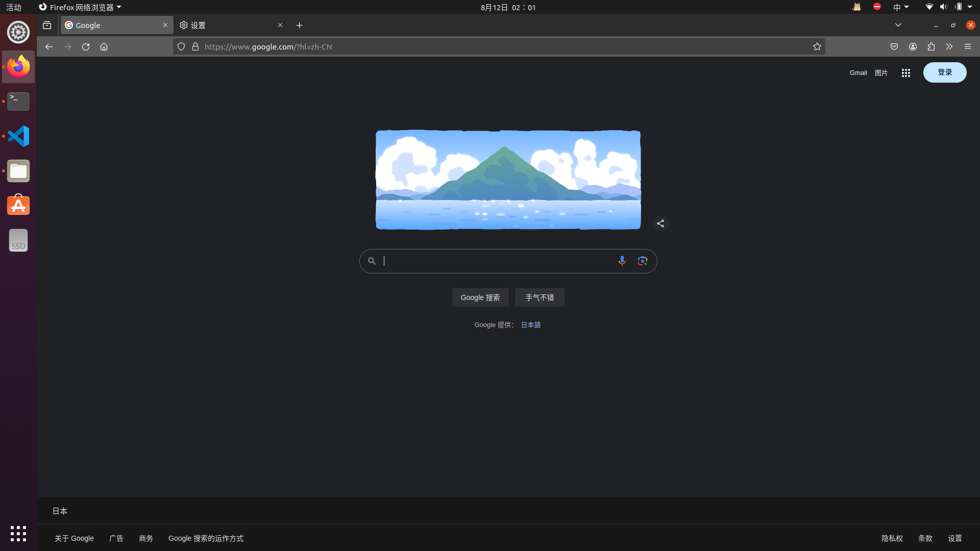Click the voice search microphone icon
Image resolution: width=980 pixels, height=551 pixels.
(x=622, y=261)
